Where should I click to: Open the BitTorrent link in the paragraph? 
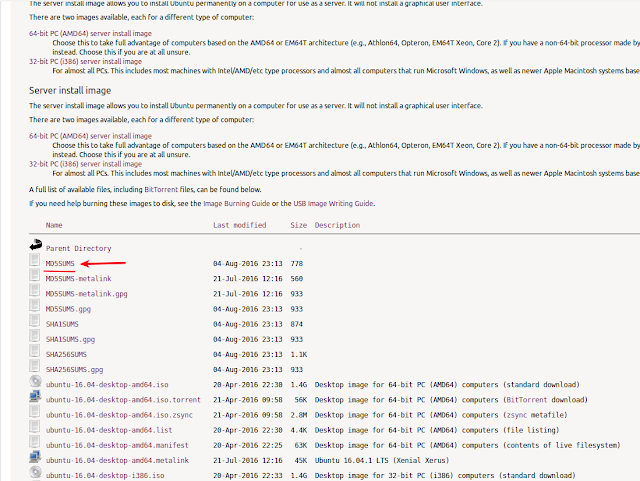pos(161,189)
